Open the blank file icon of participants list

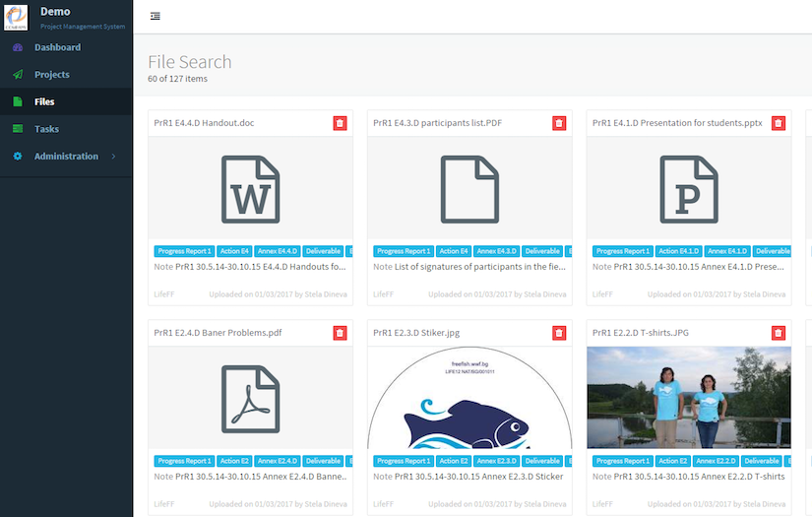[469, 190]
